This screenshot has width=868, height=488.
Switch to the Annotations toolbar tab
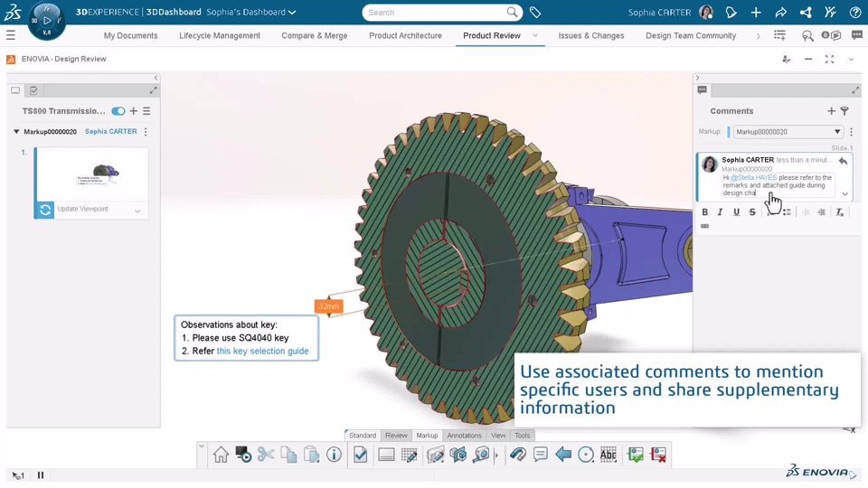(464, 436)
